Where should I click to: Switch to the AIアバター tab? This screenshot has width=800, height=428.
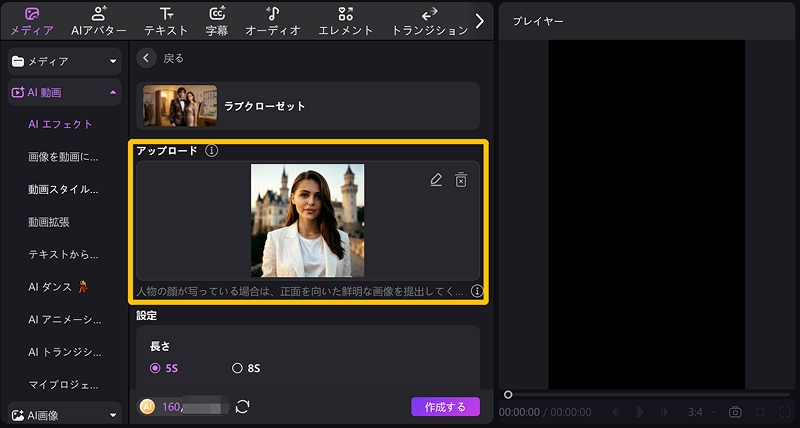[98, 21]
